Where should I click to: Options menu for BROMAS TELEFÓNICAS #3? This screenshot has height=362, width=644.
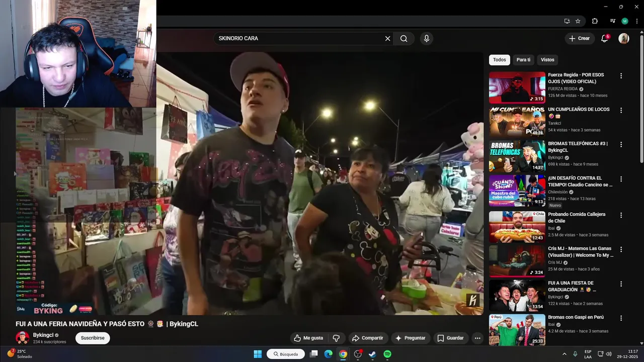[x=621, y=144]
